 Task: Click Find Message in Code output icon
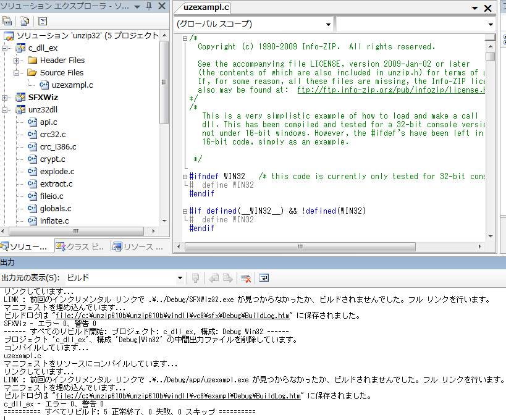[196, 278]
